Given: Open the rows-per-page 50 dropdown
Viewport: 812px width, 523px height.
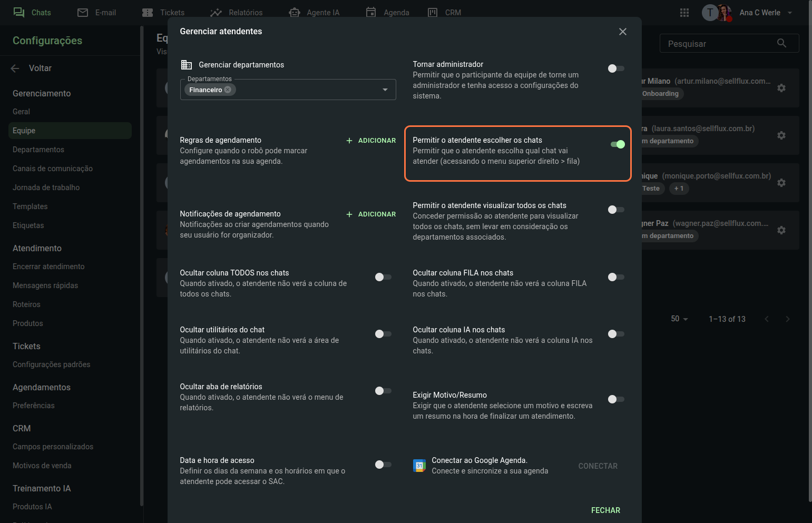Looking at the screenshot, I should click(679, 319).
